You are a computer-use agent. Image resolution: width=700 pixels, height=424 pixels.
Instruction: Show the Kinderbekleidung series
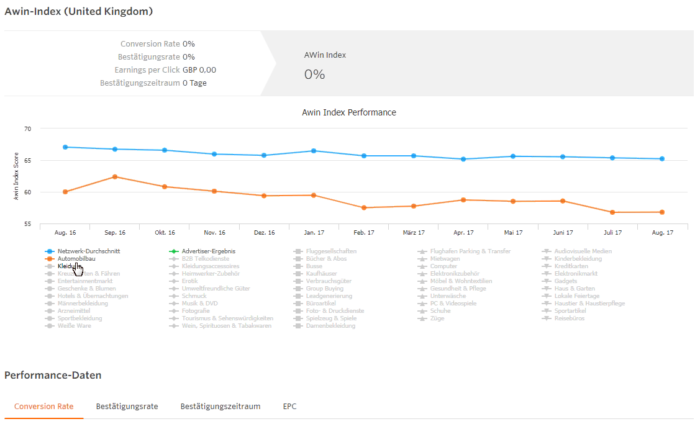coord(572,259)
